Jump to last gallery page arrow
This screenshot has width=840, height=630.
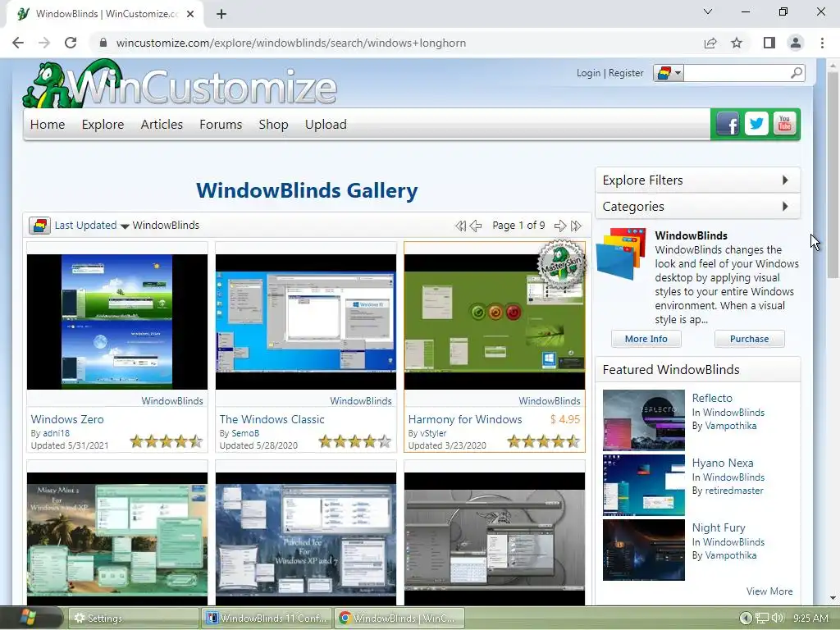coord(576,226)
